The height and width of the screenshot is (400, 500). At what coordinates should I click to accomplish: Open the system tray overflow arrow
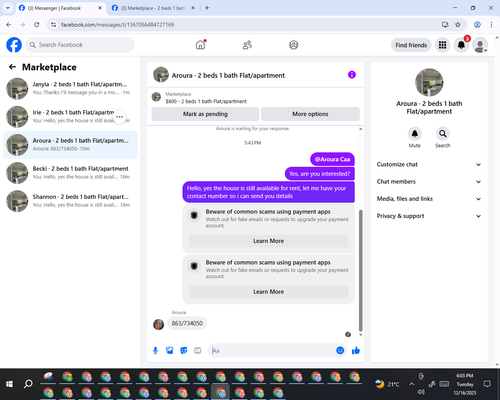(x=412, y=384)
